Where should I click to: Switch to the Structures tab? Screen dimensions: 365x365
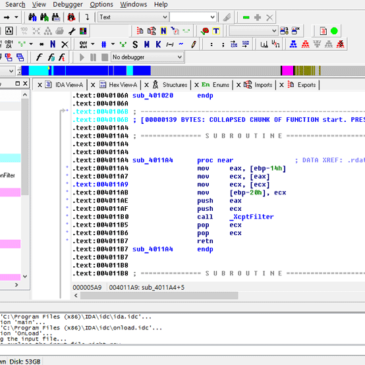click(170, 85)
